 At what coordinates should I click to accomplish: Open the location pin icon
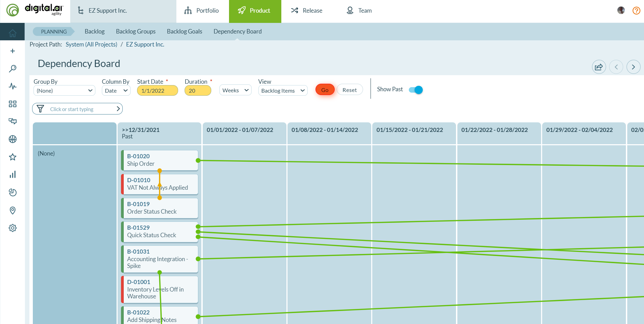tap(13, 210)
